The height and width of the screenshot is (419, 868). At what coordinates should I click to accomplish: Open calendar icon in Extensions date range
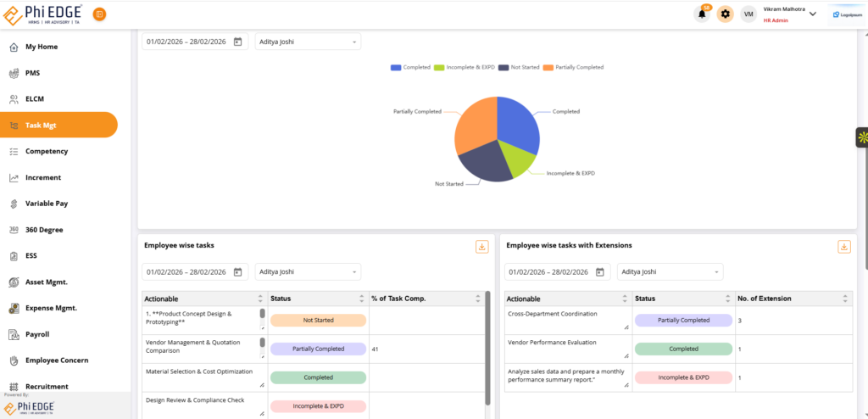pyautogui.click(x=600, y=272)
